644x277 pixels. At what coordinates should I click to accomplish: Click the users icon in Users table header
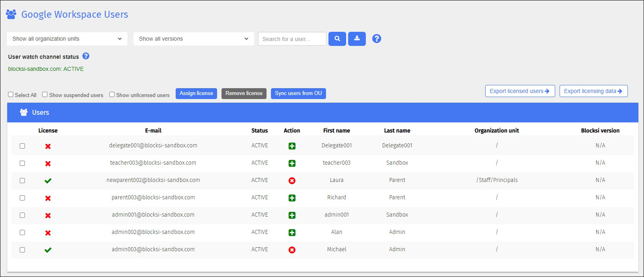click(x=24, y=112)
